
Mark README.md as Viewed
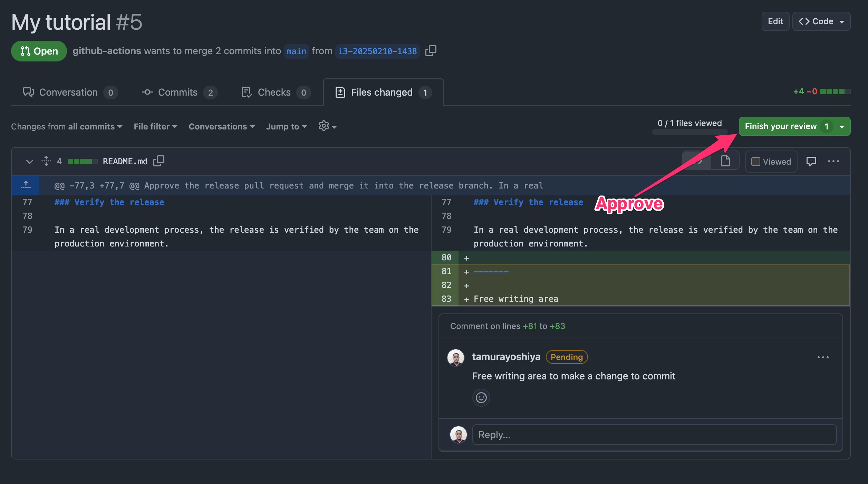coord(771,162)
